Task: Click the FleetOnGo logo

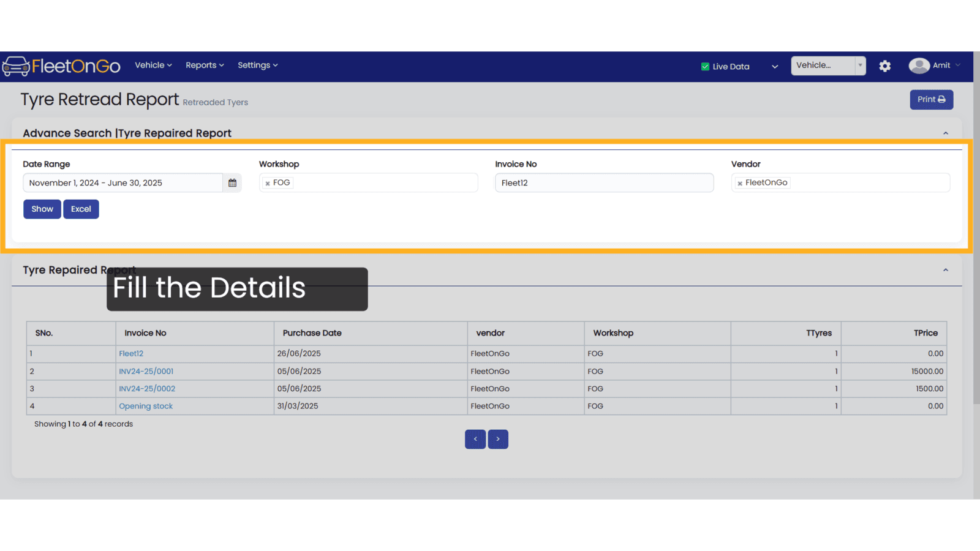Action: pos(61,66)
